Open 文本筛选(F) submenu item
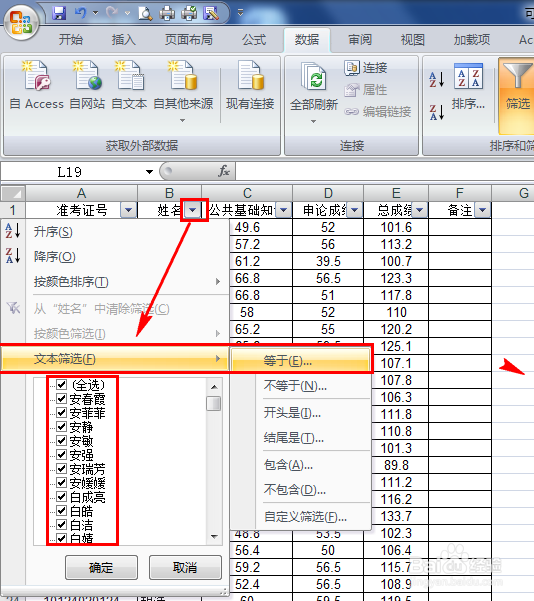This screenshot has width=534, height=601. [115, 359]
